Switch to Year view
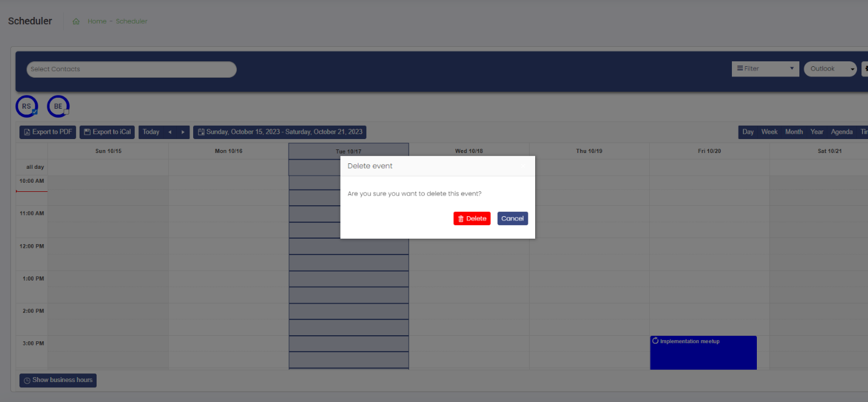 817,132
